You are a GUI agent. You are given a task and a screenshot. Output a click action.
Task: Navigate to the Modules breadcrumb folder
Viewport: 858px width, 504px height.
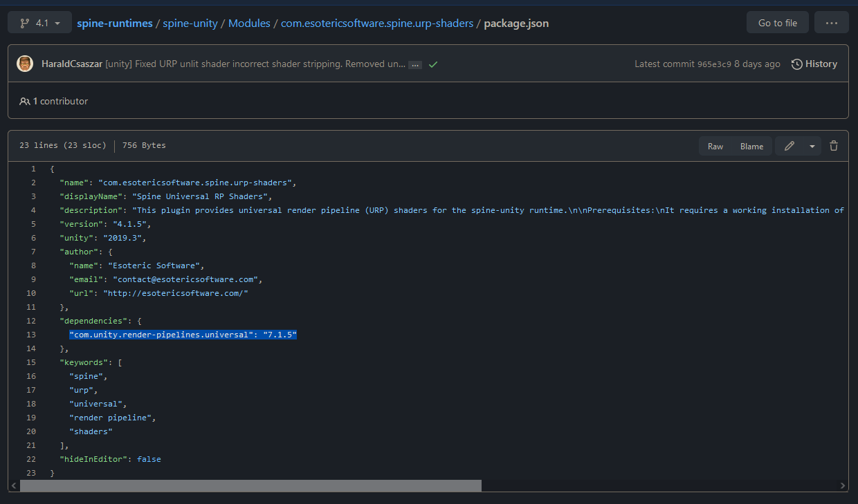point(249,24)
